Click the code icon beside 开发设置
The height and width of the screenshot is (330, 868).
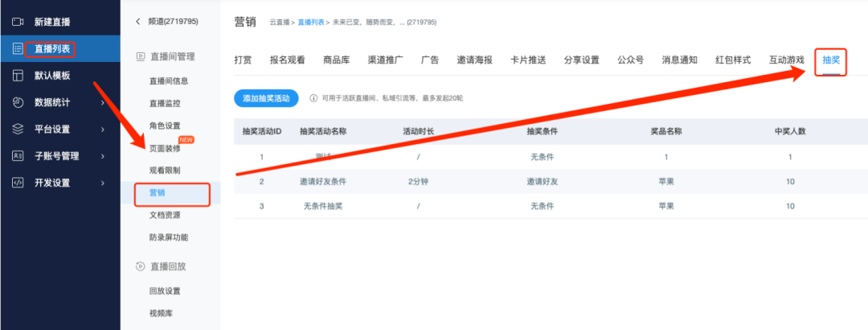[17, 183]
